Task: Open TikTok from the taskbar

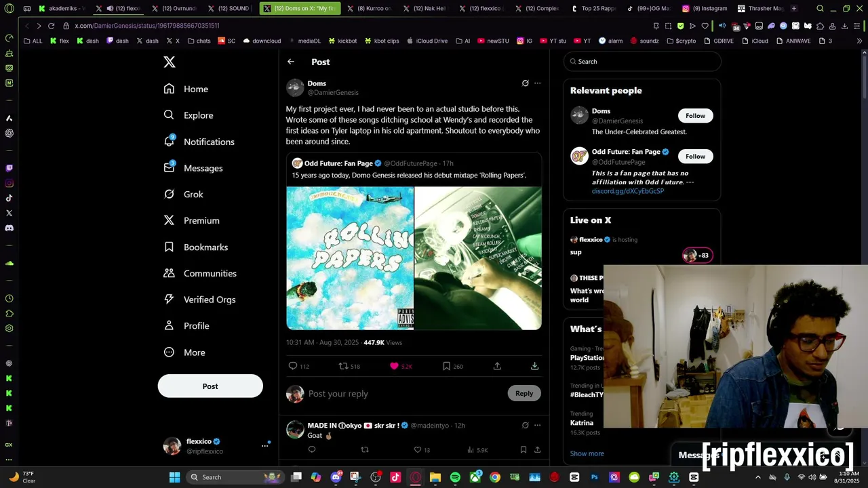Action: pyautogui.click(x=395, y=477)
